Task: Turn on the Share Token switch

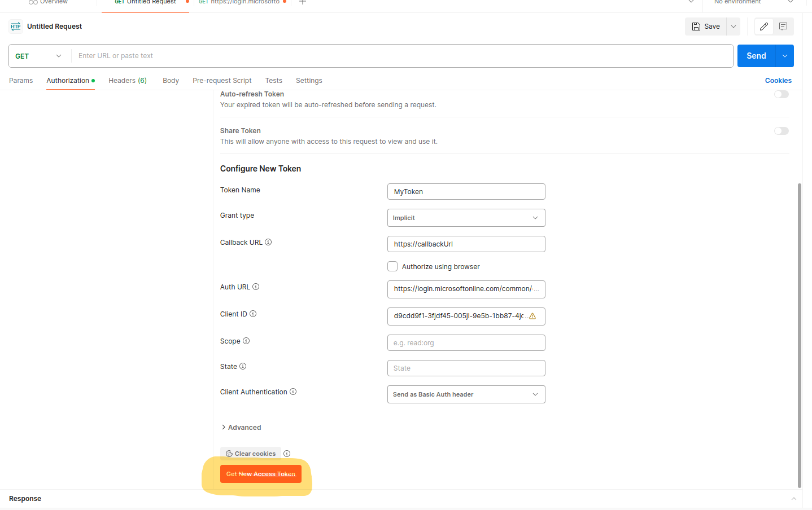Action: tap(781, 130)
